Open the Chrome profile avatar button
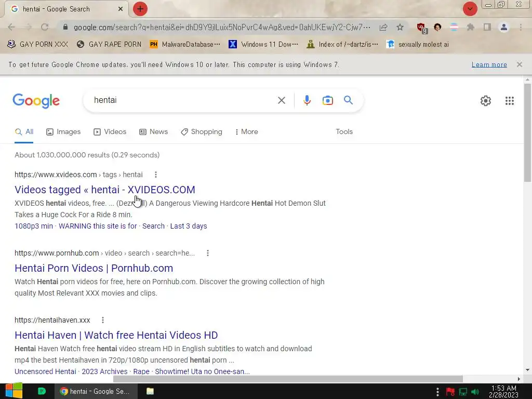 tap(504, 27)
